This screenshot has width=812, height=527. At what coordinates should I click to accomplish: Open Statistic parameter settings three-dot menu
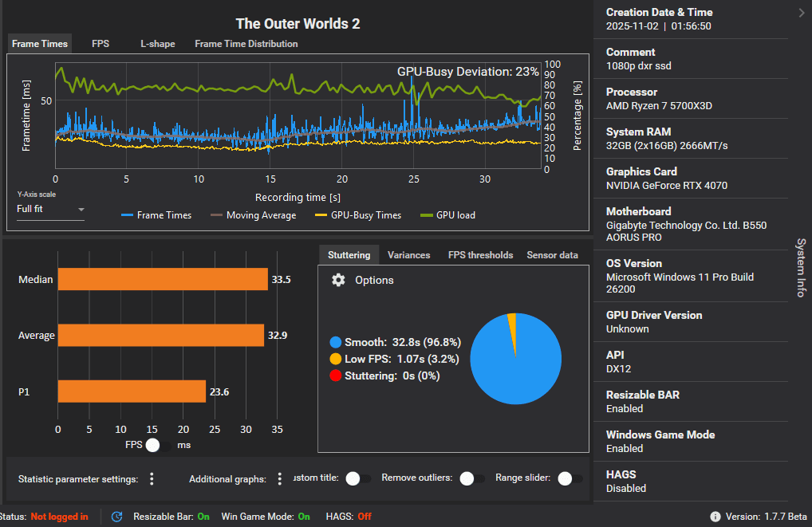tap(152, 479)
